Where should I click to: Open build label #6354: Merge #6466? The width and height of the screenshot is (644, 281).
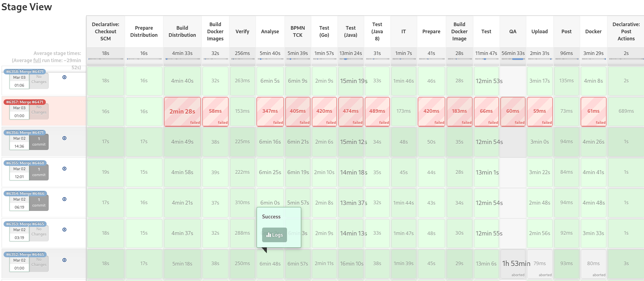pos(25,194)
